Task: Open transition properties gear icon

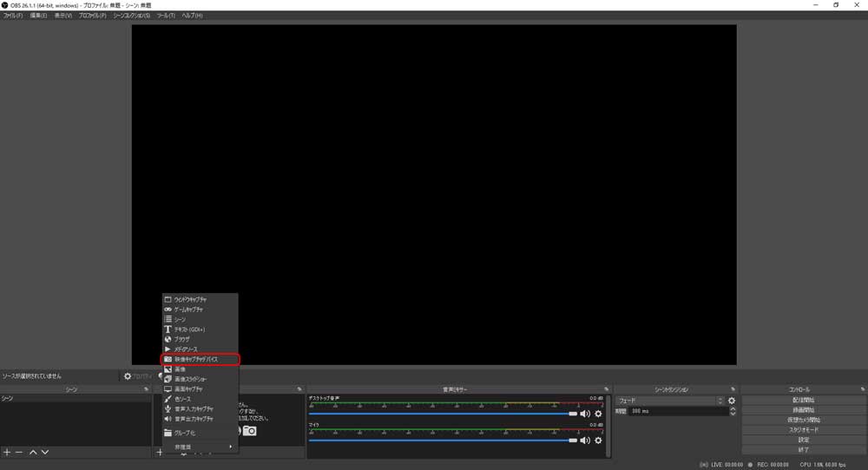Action: (732, 401)
